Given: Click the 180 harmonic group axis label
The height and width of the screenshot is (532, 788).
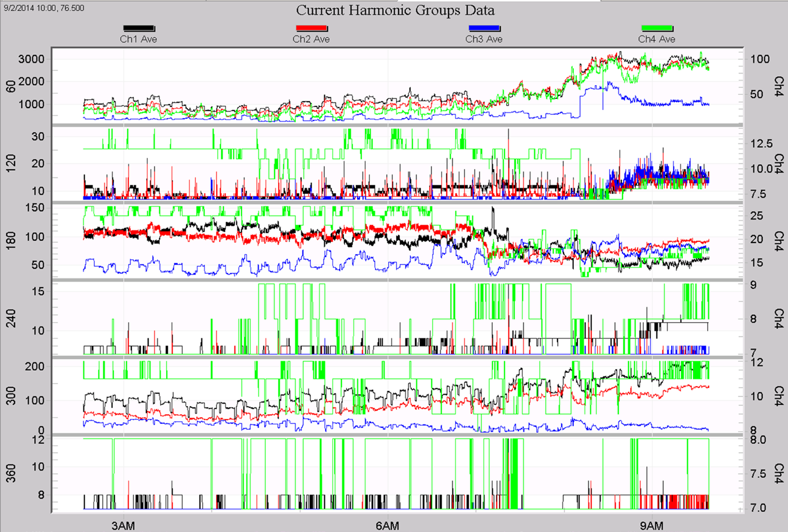Looking at the screenshot, I should coord(10,240).
